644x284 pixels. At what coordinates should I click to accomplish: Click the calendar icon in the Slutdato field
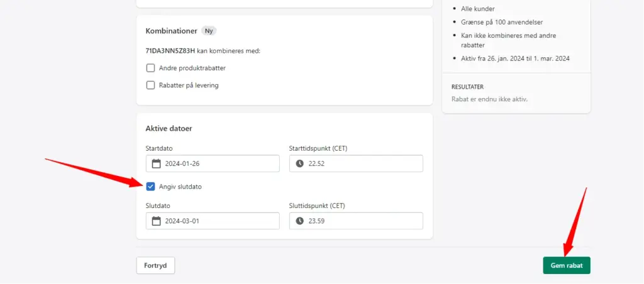(x=156, y=221)
